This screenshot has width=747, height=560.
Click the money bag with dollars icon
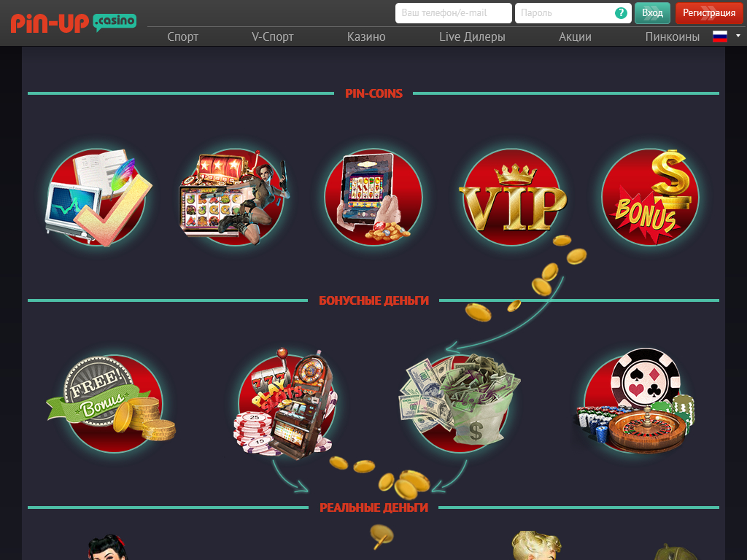(x=460, y=401)
